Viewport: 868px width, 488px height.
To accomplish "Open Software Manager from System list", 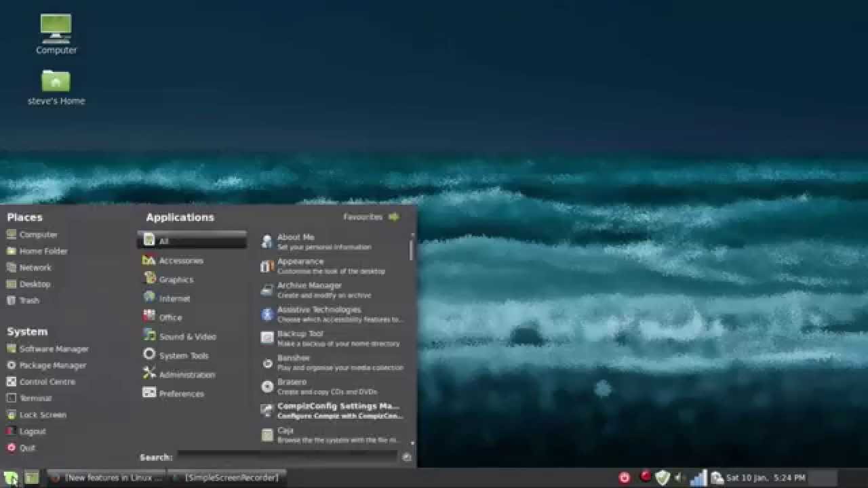I will [47, 349].
